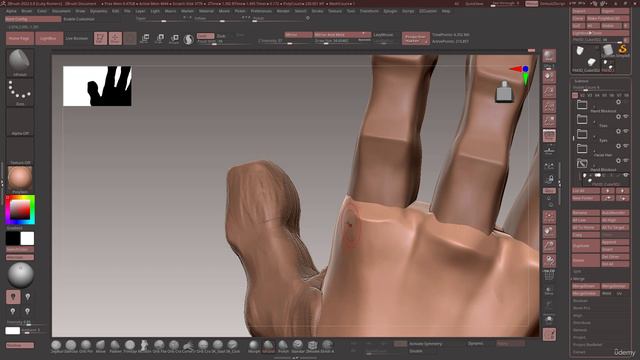The height and width of the screenshot is (360, 640).
Task: Click the Duplicate subtool button
Action: pos(586,246)
